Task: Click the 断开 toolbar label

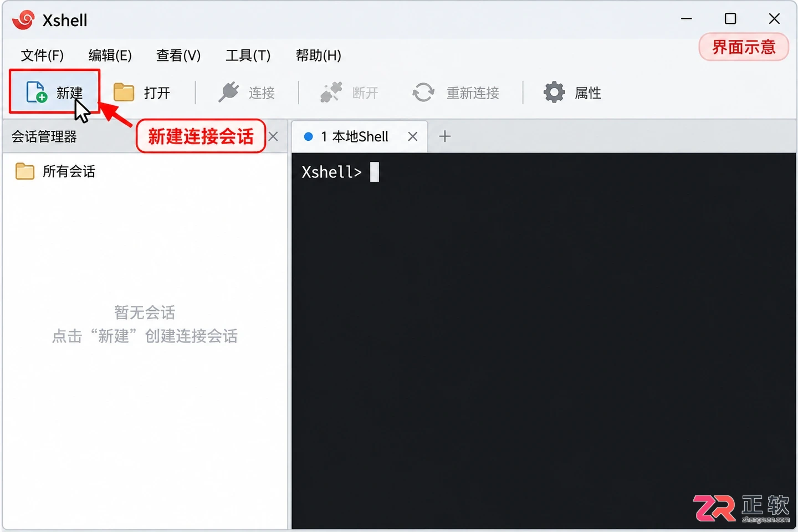Action: (x=365, y=93)
